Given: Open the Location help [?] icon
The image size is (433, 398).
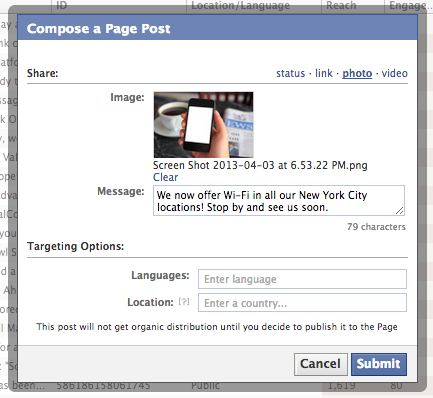Looking at the screenshot, I should pyautogui.click(x=184, y=302).
